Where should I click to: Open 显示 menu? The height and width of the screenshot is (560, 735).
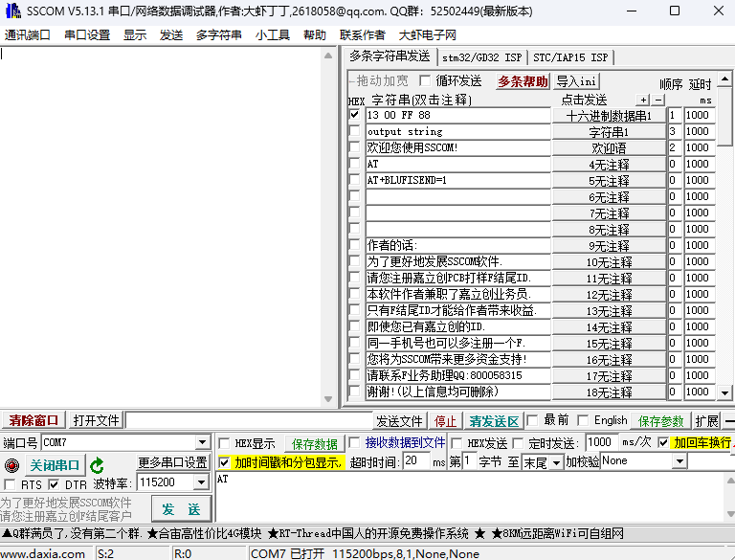(x=135, y=35)
